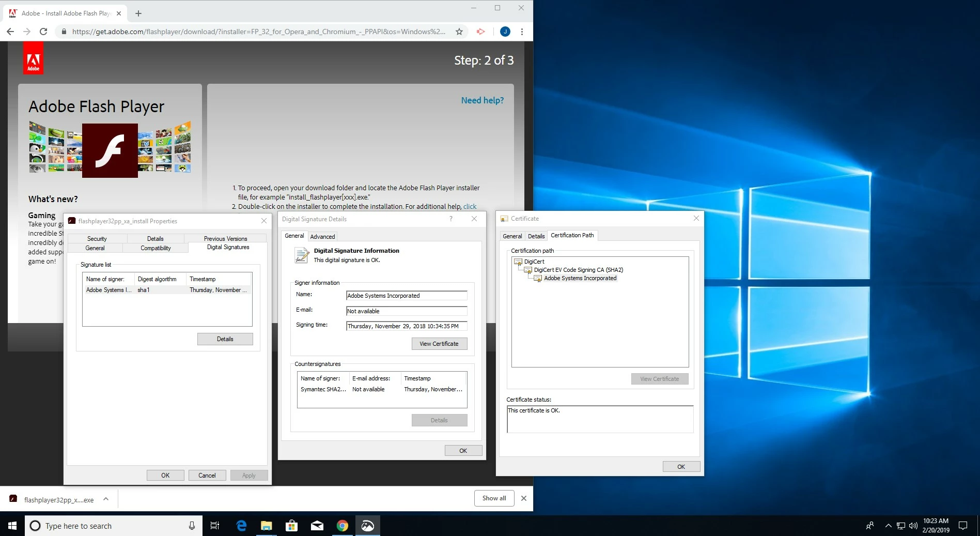Click the E-mail Not available field
Screen dimensions: 980x536
(x=407, y=311)
